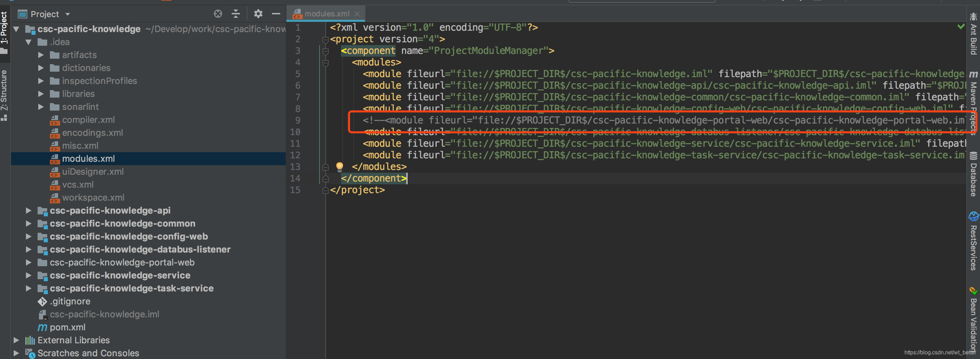Open the RestServices tool window
The width and height of the screenshot is (980, 359).
pos(973,241)
